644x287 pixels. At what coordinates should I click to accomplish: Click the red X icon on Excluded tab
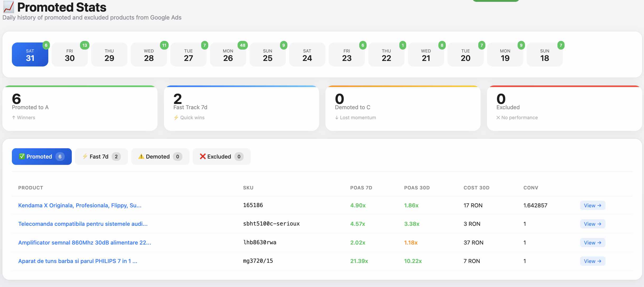pyautogui.click(x=203, y=156)
